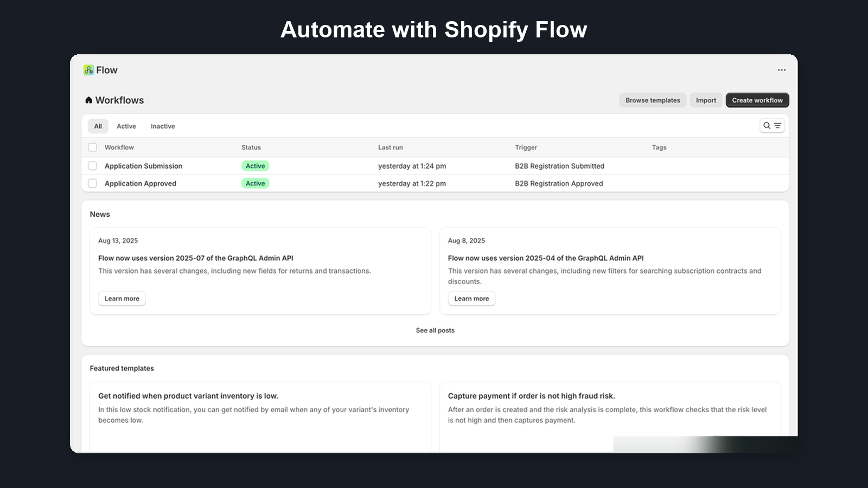Switch to the Inactive workflows tab
The image size is (868, 488).
click(163, 126)
